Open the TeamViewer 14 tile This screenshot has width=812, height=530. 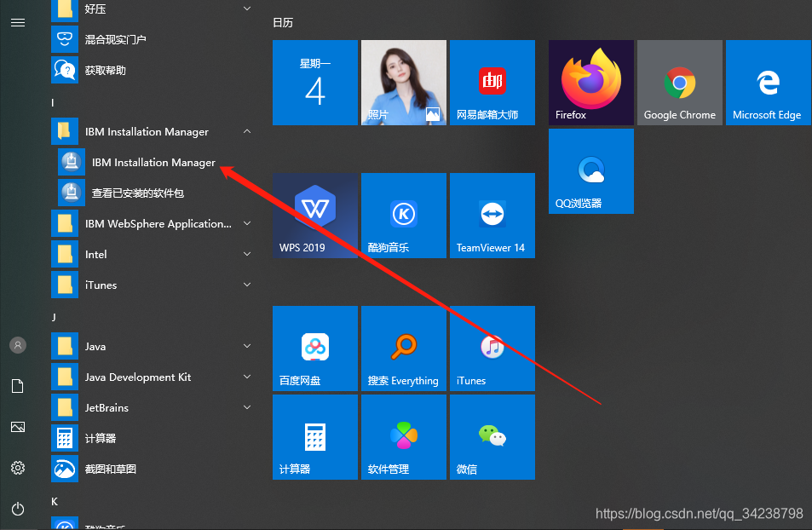pyautogui.click(x=492, y=216)
